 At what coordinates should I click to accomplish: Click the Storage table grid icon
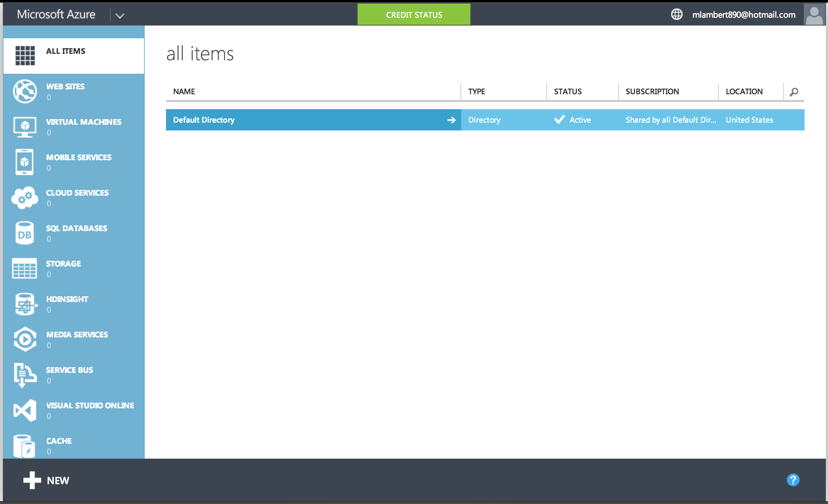[x=24, y=268]
